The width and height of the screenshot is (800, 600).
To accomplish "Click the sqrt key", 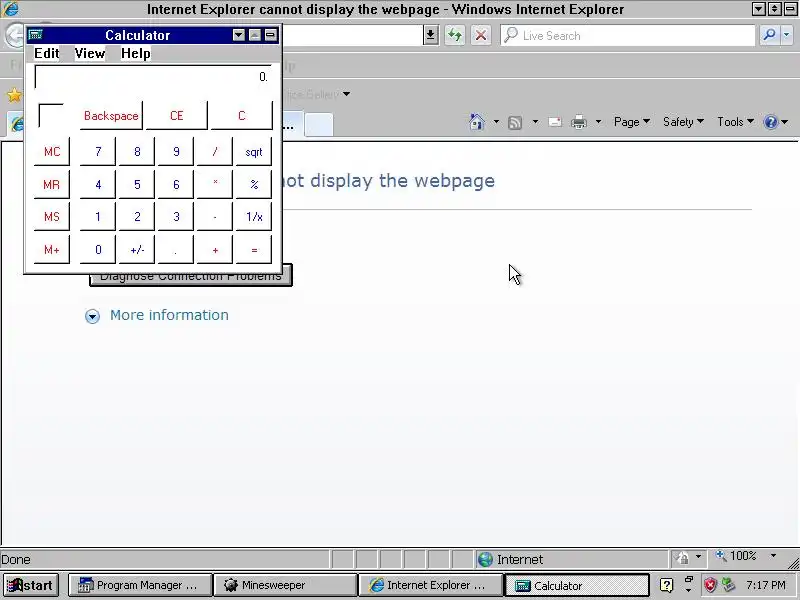I will click(x=254, y=152).
